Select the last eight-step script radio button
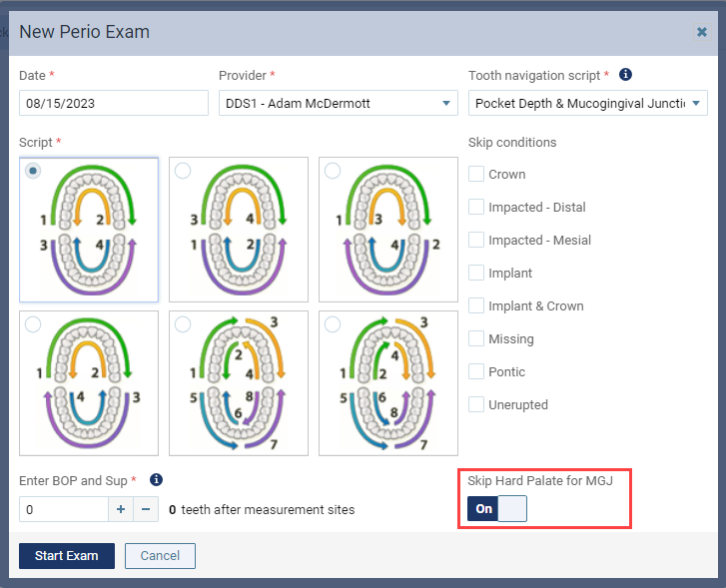 point(333,324)
